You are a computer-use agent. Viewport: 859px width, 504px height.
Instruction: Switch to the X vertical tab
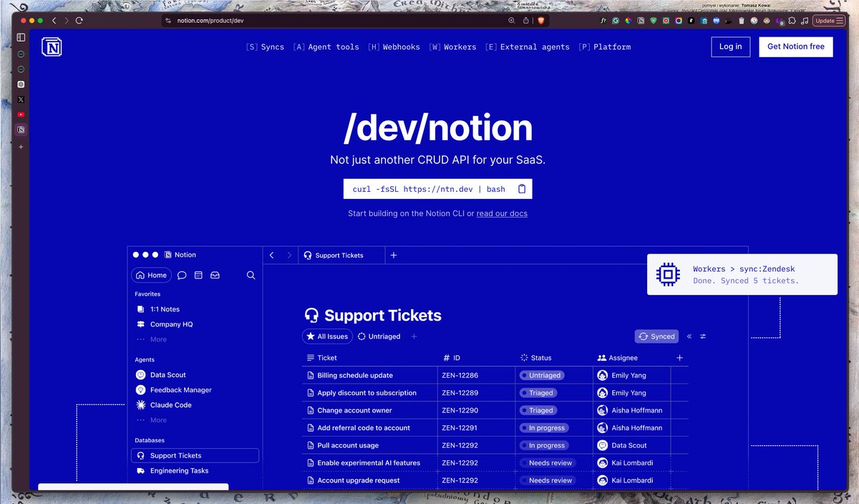point(21,100)
